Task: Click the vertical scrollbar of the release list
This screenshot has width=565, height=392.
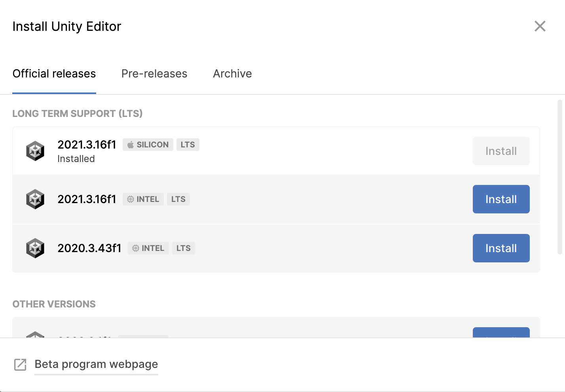Action: 559,178
